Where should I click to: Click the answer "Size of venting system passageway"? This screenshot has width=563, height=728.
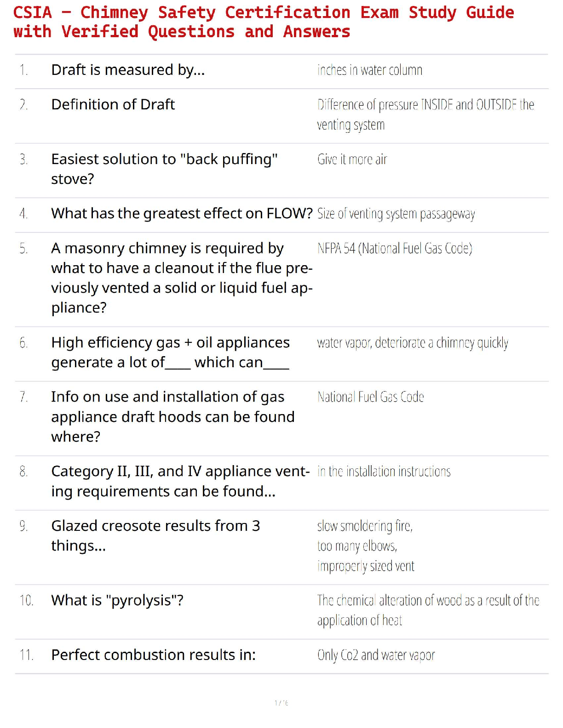[396, 214]
